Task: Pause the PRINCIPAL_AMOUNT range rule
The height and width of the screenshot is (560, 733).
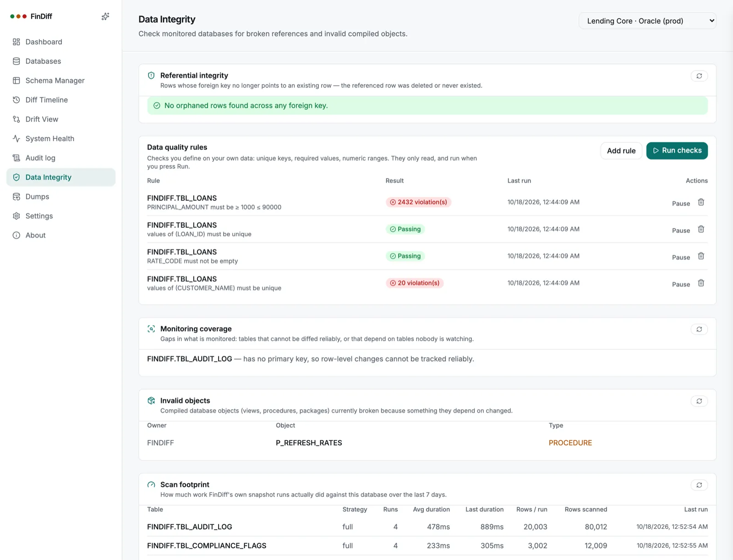Action: (681, 203)
